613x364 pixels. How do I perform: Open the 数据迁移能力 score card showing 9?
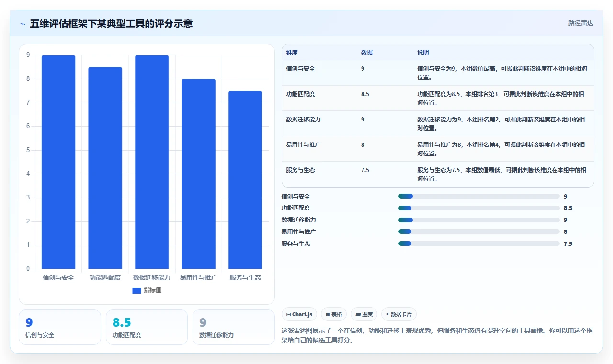pyautogui.click(x=234, y=327)
